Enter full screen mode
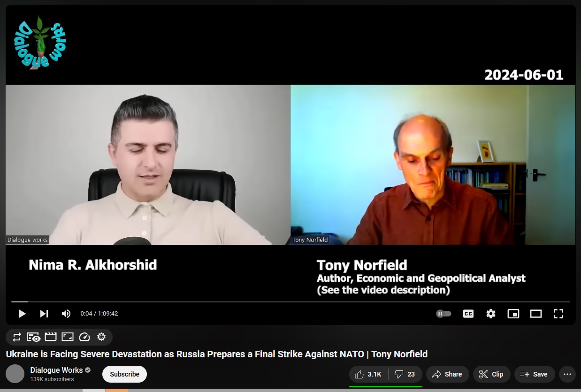581x392 pixels. (558, 314)
